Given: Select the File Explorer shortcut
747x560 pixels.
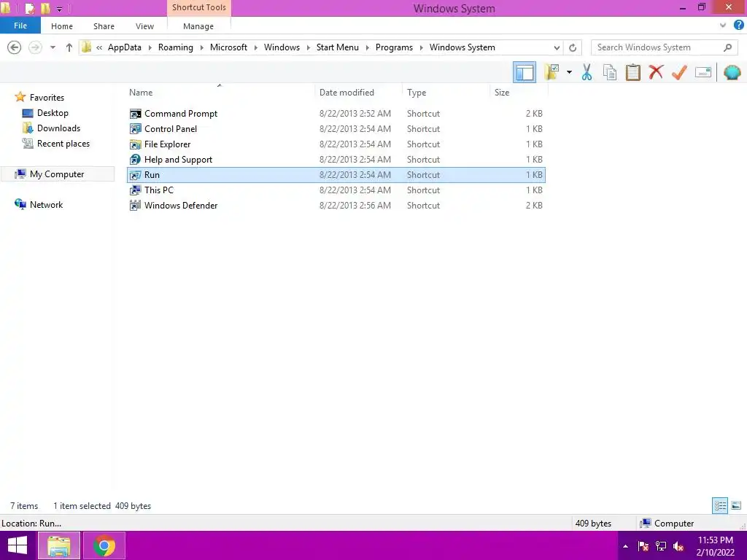Looking at the screenshot, I should click(x=336, y=144).
